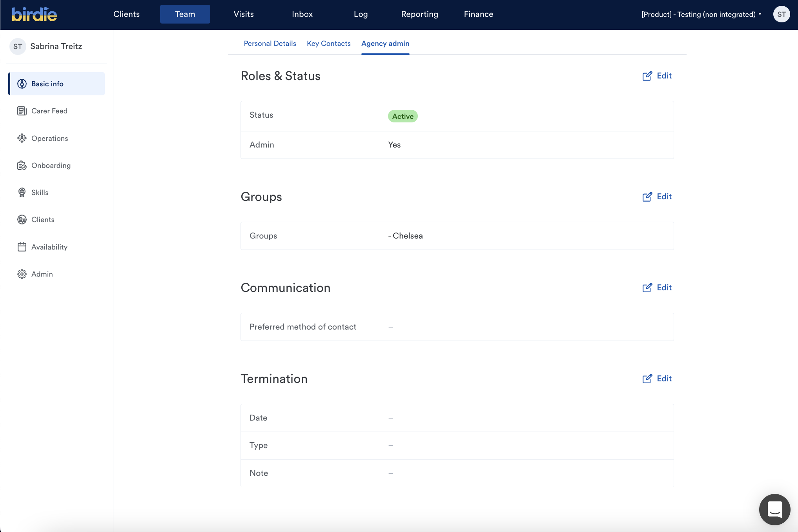The width and height of the screenshot is (798, 532).
Task: Click the '- Chelsea' group value
Action: tap(405, 236)
